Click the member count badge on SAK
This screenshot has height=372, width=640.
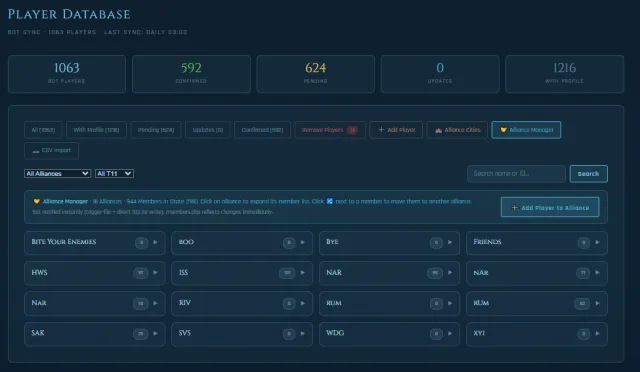140,334
